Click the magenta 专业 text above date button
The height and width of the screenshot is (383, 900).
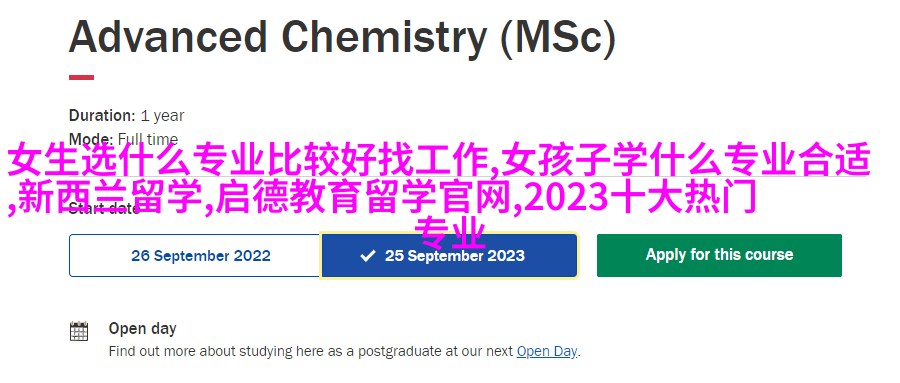(450, 233)
